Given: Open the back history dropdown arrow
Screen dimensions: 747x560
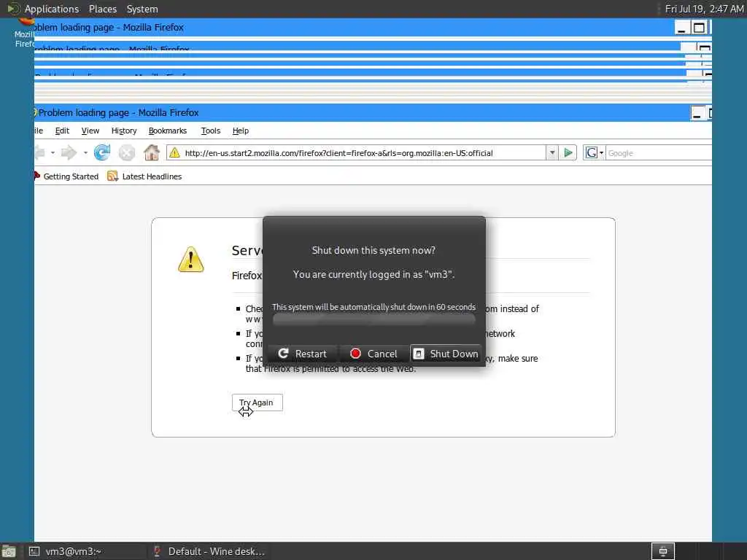Looking at the screenshot, I should pos(53,153).
